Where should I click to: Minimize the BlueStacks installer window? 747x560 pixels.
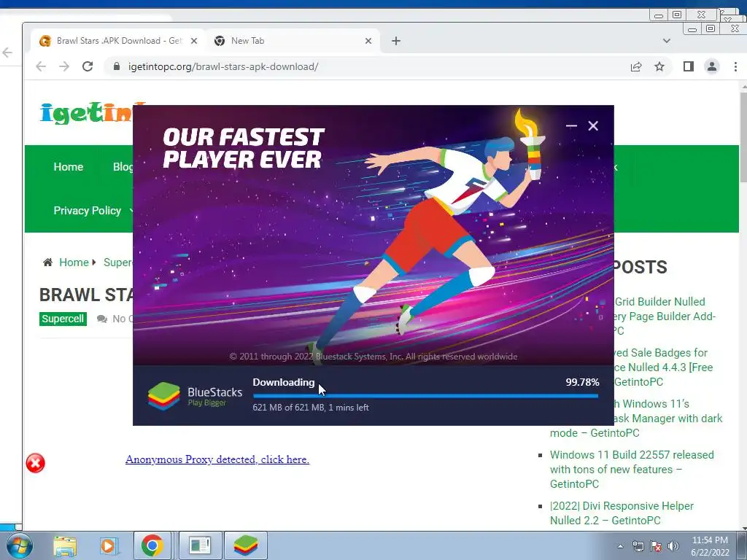(571, 125)
